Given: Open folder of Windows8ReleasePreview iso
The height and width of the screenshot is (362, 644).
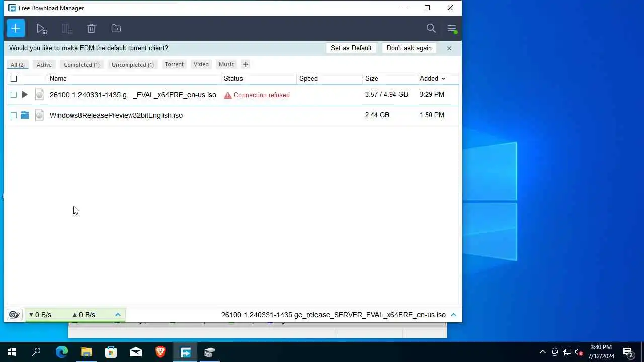Looking at the screenshot, I should tap(25, 115).
